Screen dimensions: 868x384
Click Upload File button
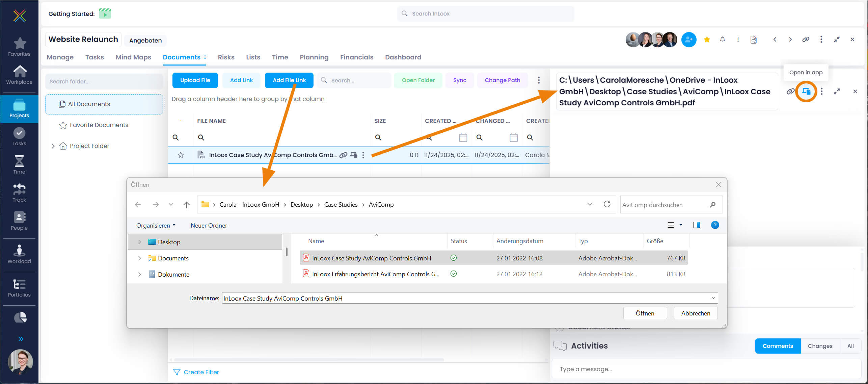pyautogui.click(x=195, y=80)
